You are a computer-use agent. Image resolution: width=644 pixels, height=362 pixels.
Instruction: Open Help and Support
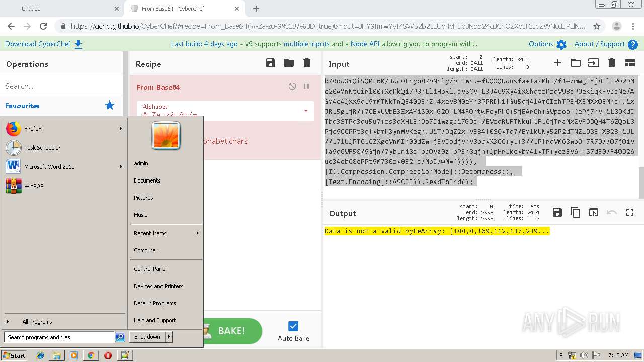point(154,320)
